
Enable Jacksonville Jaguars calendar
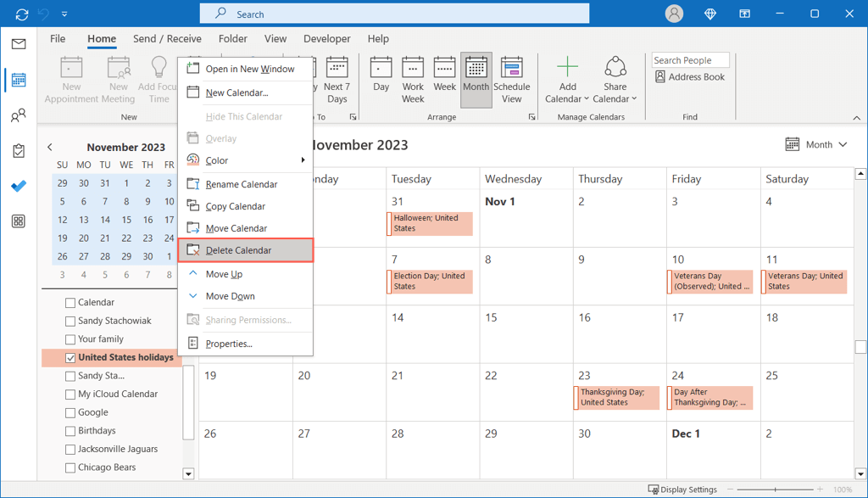click(70, 450)
